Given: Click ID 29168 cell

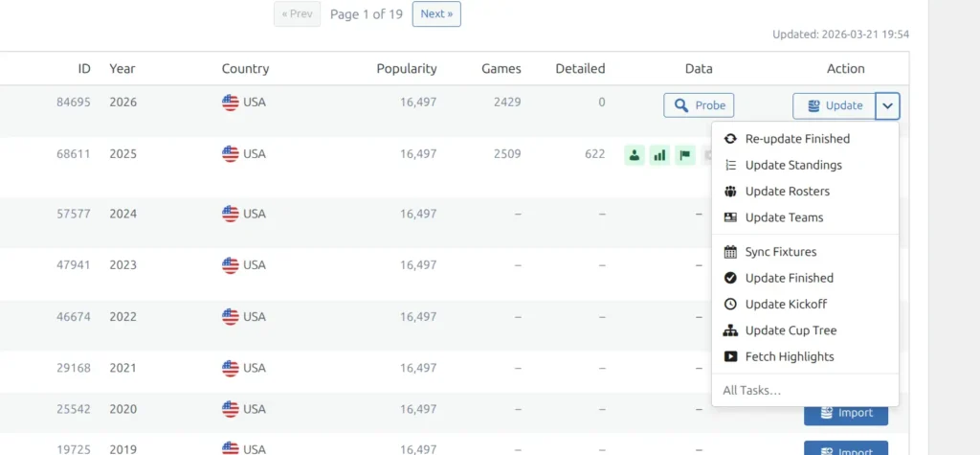Looking at the screenshot, I should coord(73,368).
